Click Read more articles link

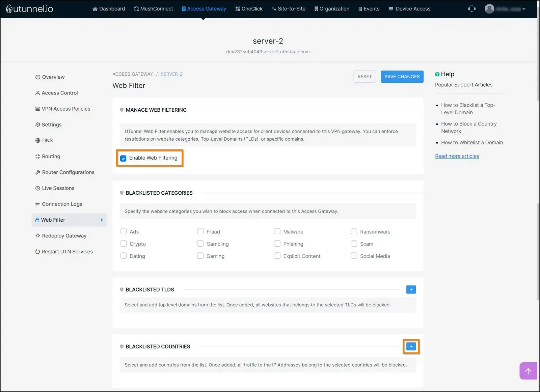point(457,156)
